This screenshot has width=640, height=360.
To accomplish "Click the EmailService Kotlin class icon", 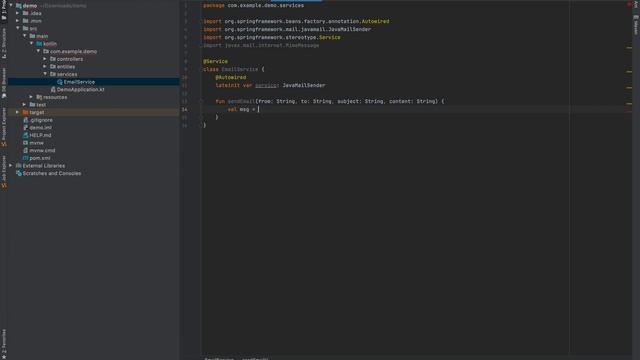I will [60, 82].
